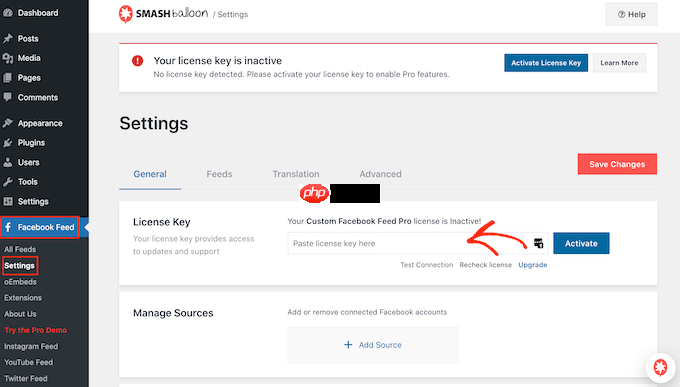Open the floating Smash Balloon support bubble
Image resolution: width=680 pixels, height=387 pixels.
660,367
